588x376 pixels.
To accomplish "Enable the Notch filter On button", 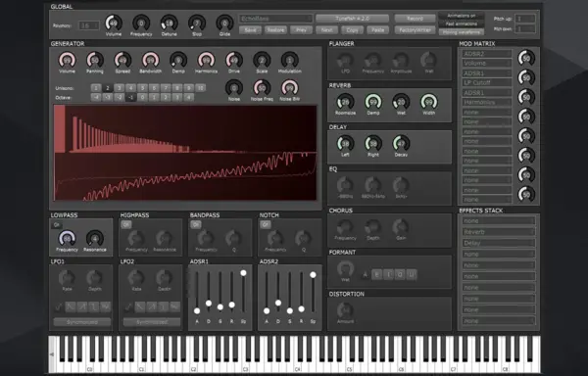I will [266, 224].
